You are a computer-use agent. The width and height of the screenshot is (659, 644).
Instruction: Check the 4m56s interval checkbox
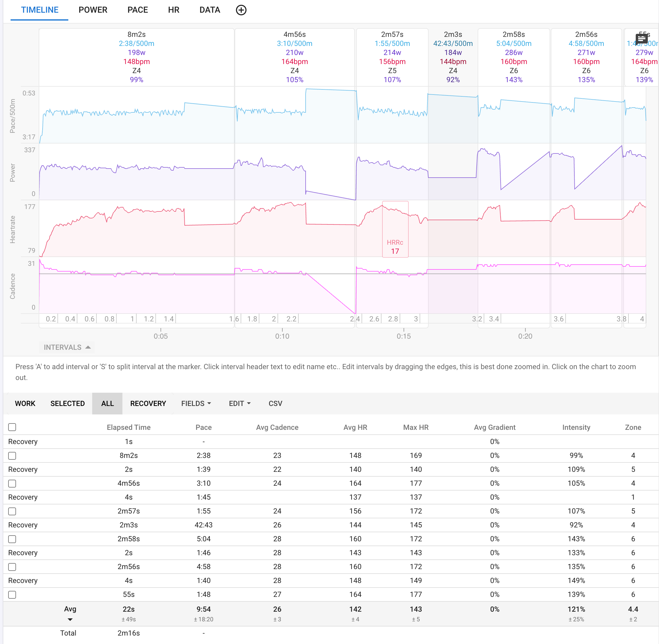(12, 483)
